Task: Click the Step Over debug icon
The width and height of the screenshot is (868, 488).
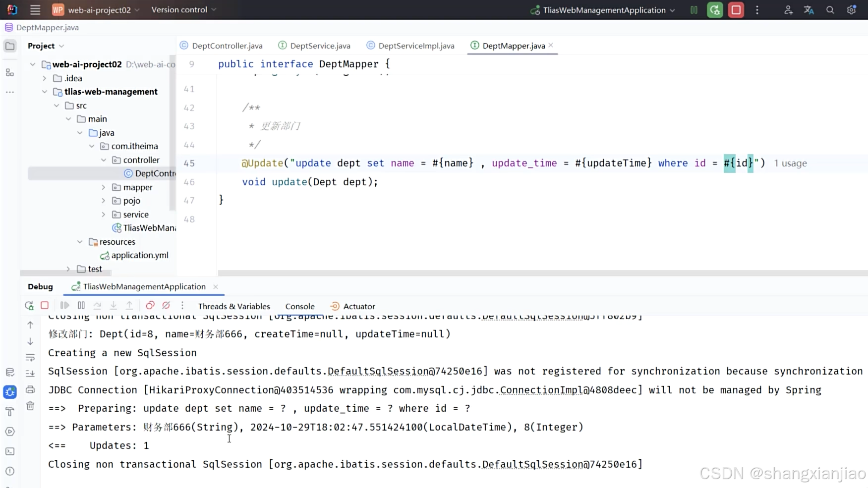Action: (97, 306)
